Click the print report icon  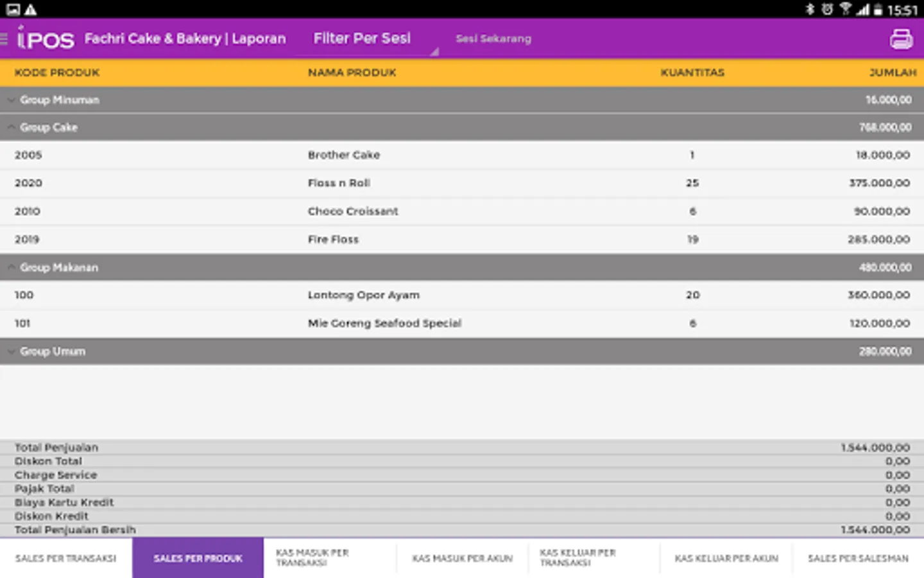point(902,39)
